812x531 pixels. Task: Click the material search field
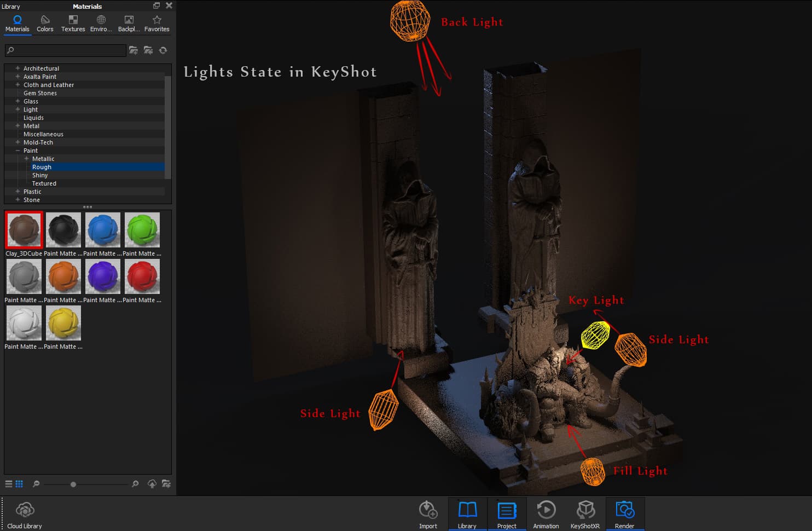(x=65, y=50)
